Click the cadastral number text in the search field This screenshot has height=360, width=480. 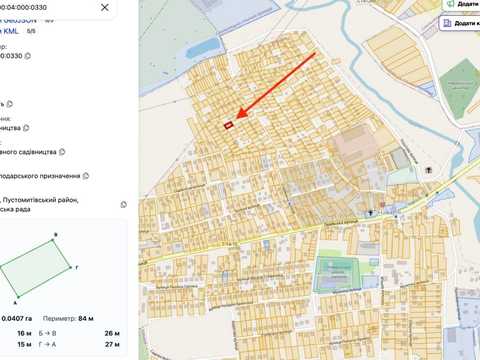point(23,7)
